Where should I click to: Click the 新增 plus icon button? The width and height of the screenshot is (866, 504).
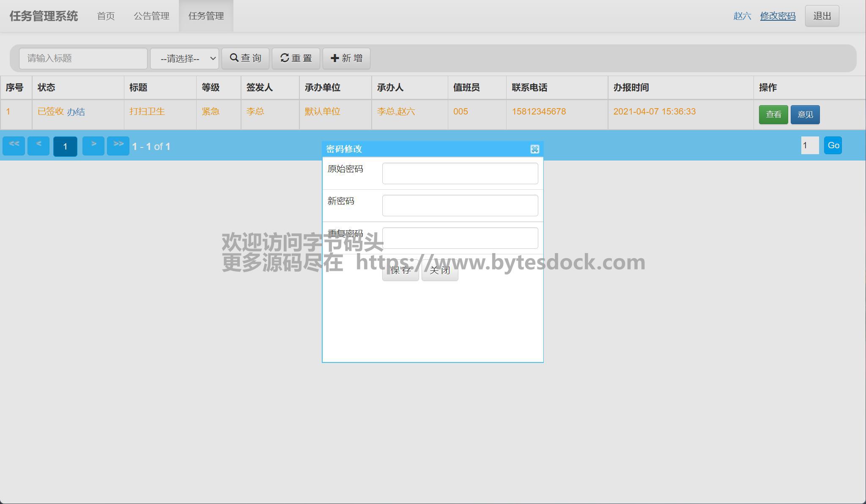pos(346,58)
